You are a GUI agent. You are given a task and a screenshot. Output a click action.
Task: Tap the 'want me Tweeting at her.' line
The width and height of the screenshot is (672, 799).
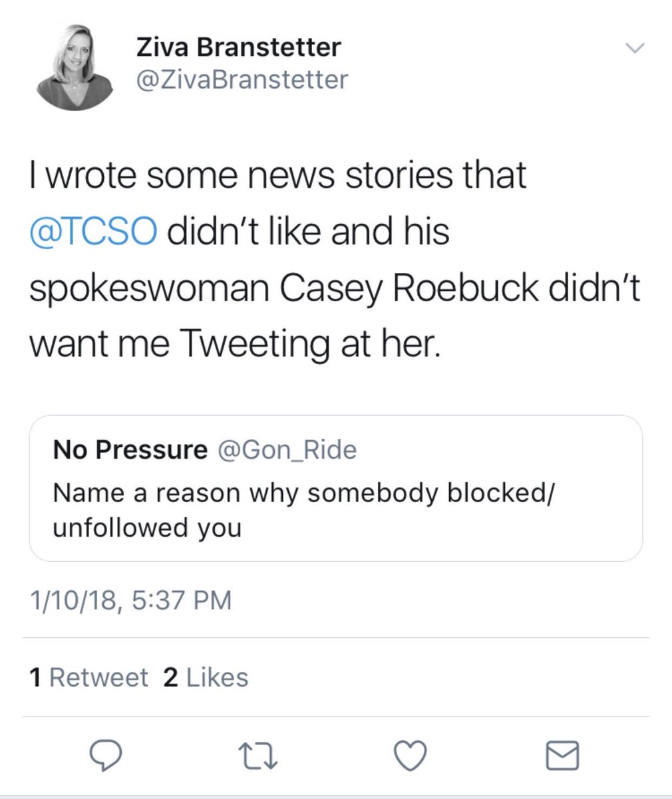tap(235, 344)
